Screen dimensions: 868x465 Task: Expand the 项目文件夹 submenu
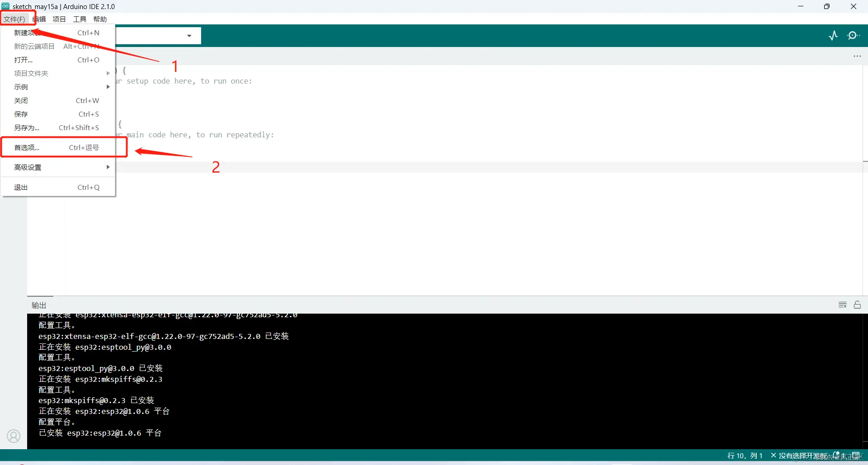(x=58, y=73)
